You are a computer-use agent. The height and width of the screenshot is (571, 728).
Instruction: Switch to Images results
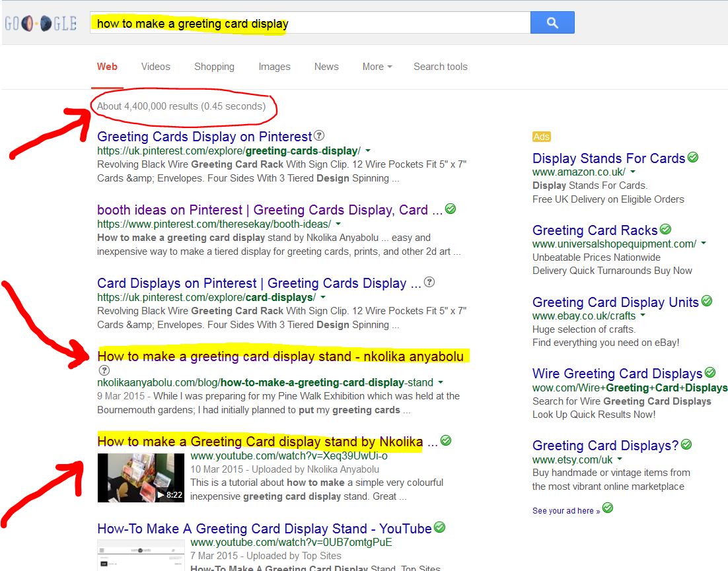click(x=274, y=66)
